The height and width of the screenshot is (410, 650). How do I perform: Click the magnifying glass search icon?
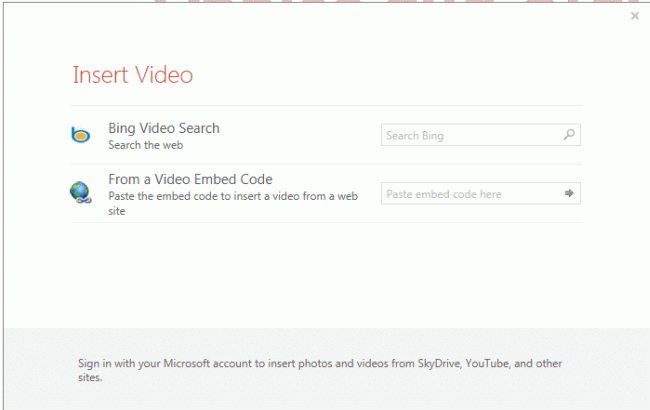tap(569, 135)
